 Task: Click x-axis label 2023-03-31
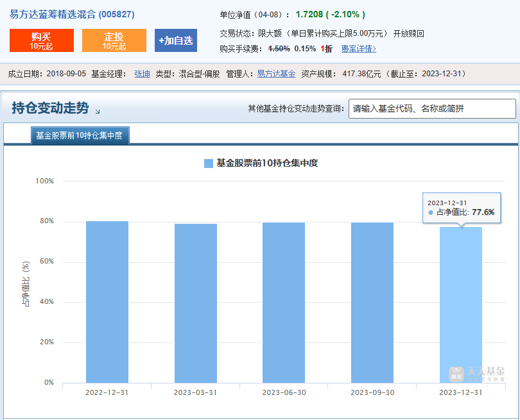pyautogui.click(x=195, y=393)
